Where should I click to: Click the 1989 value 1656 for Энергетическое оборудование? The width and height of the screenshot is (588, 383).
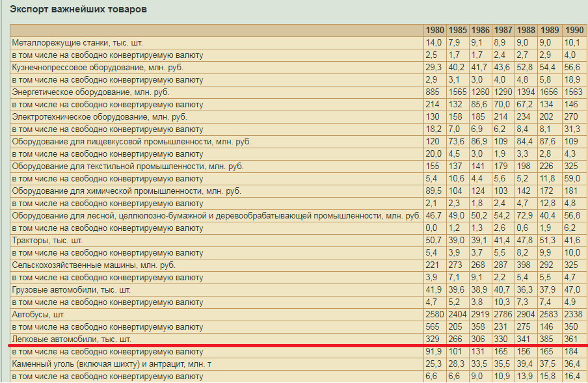[x=550, y=92]
